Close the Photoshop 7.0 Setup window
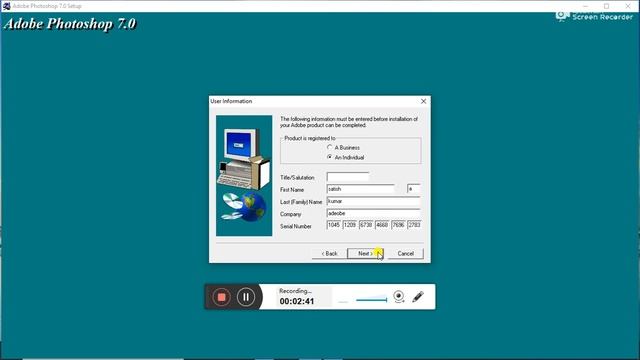The height and width of the screenshot is (360, 640). point(628,6)
